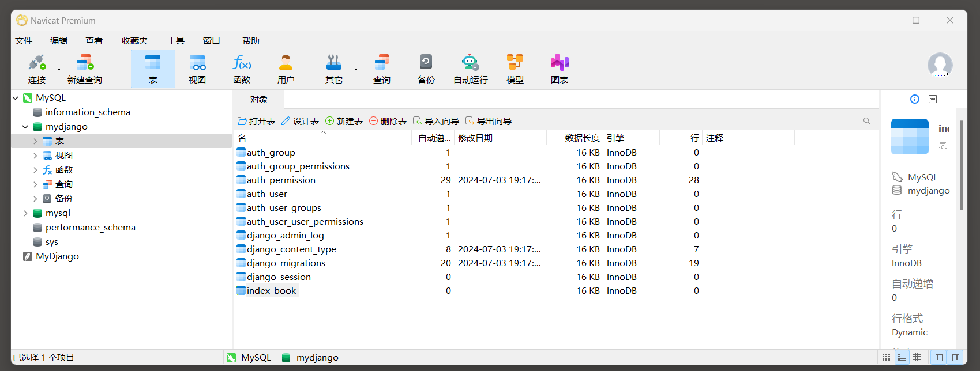
Task: Switch to icon grid view in status bar
Action: (887, 358)
